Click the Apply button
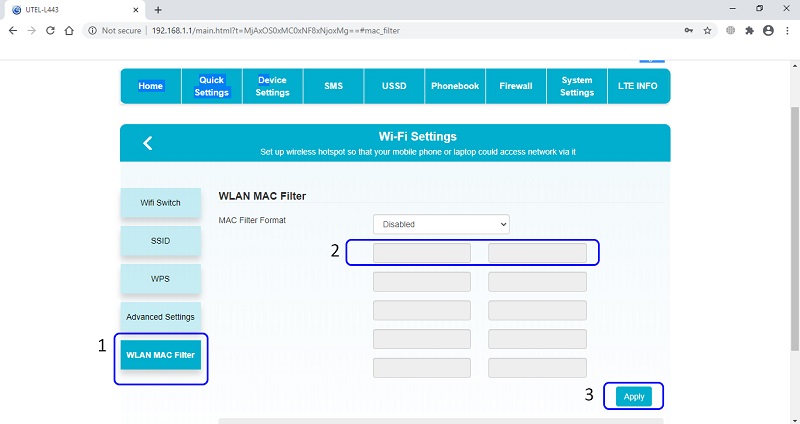The height and width of the screenshot is (424, 800). [x=634, y=396]
